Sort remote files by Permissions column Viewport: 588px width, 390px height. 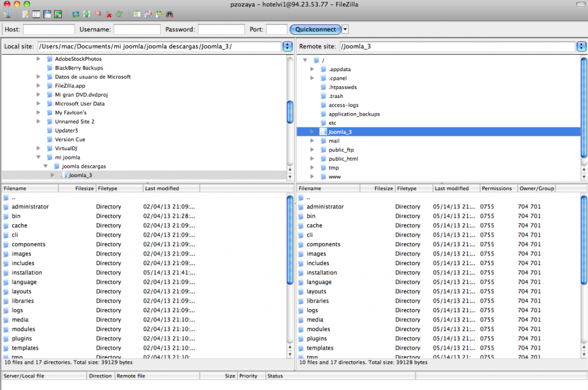(498, 188)
